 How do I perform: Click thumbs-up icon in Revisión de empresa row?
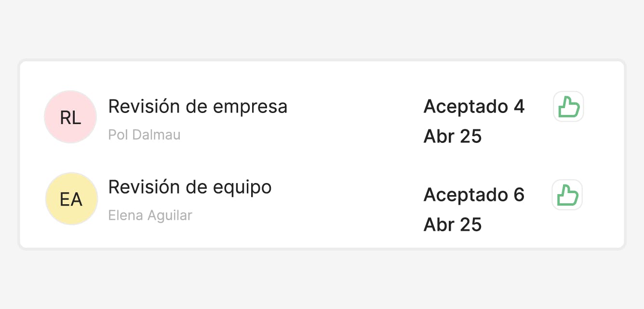(x=568, y=106)
